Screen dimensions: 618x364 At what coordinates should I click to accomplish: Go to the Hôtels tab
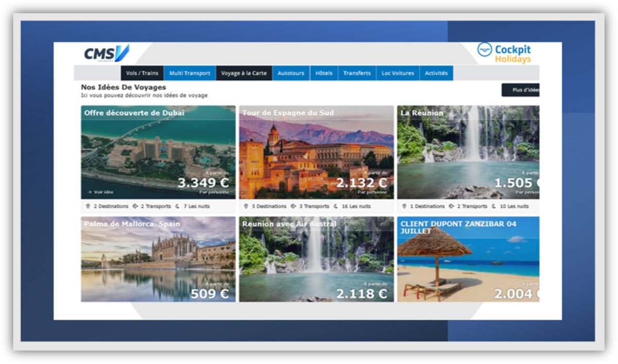tap(324, 73)
